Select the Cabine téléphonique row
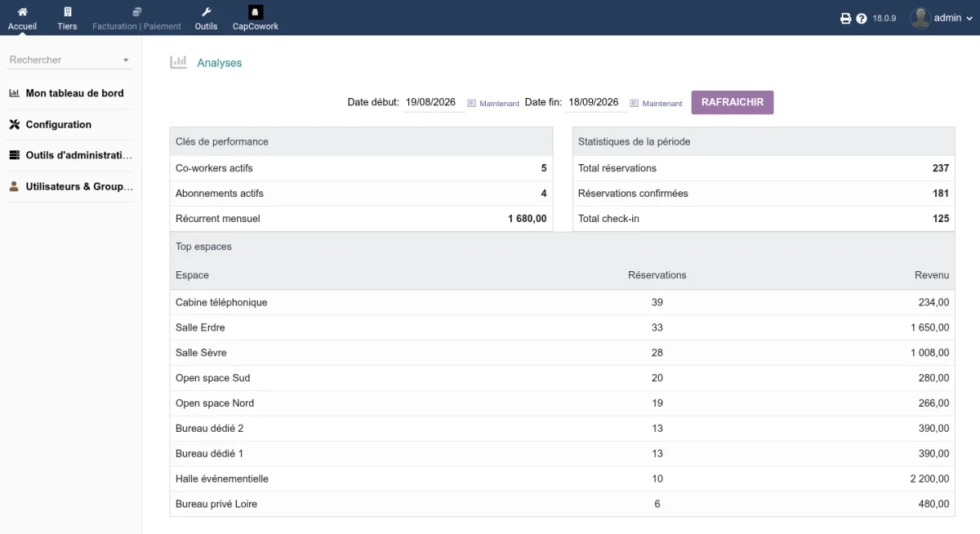Image resolution: width=980 pixels, height=534 pixels. pos(562,302)
